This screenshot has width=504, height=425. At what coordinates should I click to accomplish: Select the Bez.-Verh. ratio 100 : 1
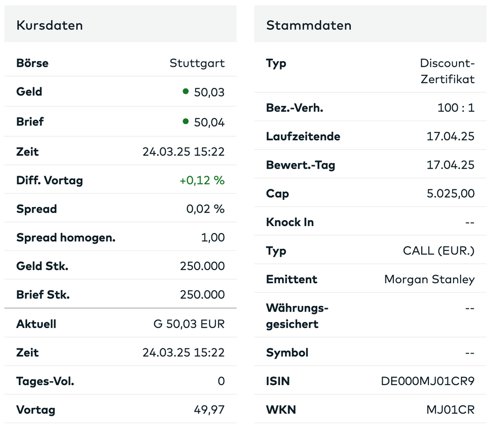point(456,108)
